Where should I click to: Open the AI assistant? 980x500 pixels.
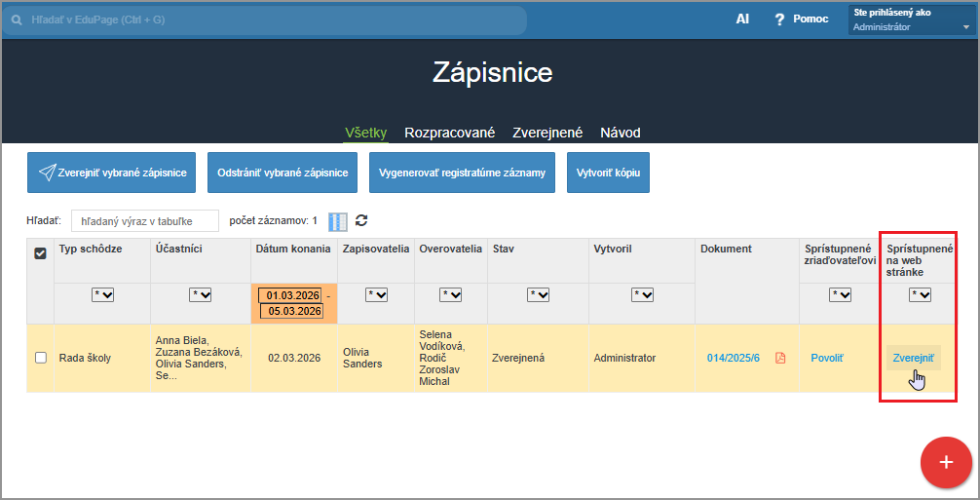coord(742,19)
